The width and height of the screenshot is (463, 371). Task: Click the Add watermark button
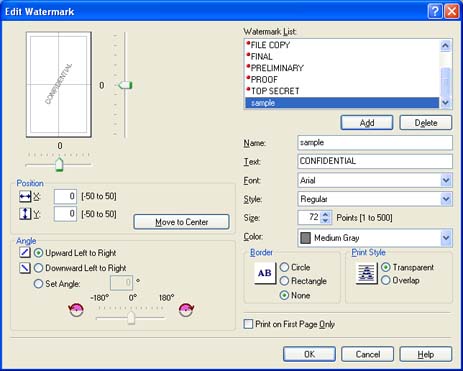tap(367, 123)
